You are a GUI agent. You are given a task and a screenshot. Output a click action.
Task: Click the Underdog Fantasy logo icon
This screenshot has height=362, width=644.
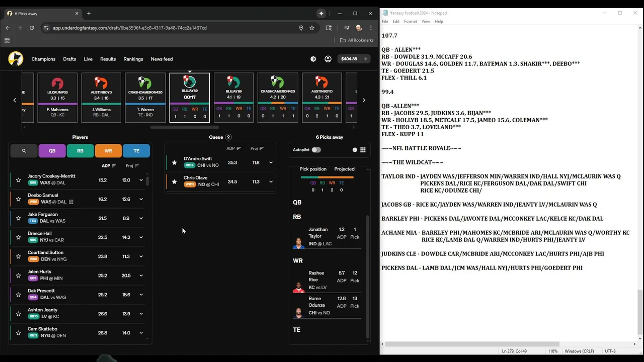(16, 59)
